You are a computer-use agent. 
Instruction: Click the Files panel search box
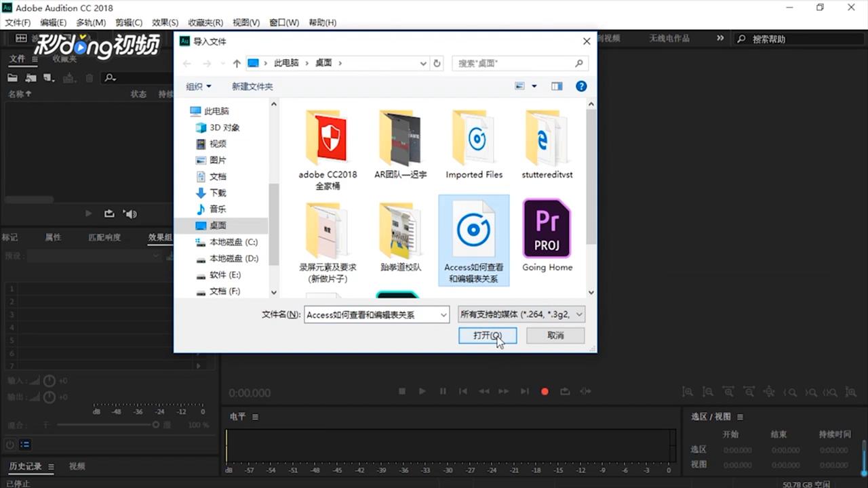[136, 78]
